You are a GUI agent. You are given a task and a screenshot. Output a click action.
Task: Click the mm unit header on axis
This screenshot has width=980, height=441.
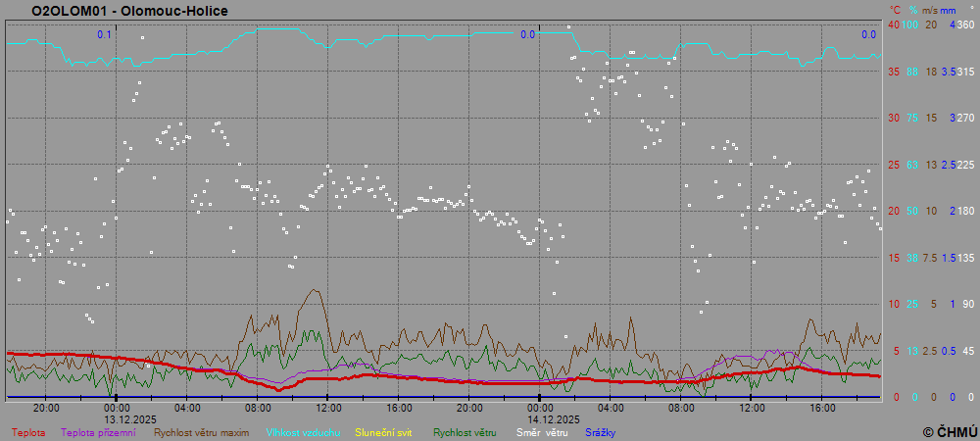[948, 9]
